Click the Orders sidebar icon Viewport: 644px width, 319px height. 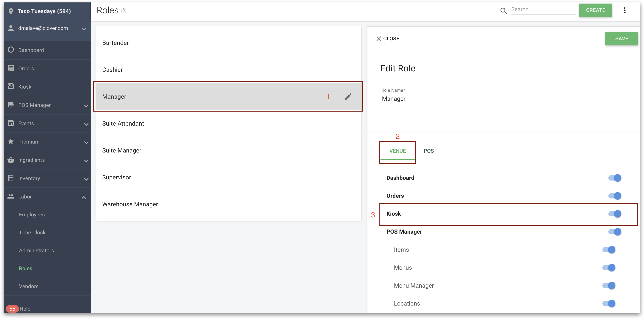(11, 68)
